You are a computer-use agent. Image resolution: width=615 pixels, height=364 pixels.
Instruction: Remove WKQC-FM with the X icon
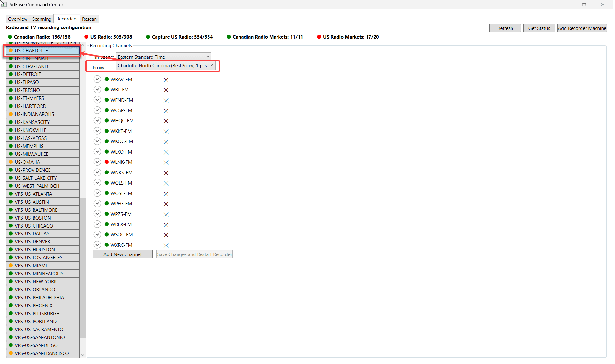pos(166,142)
